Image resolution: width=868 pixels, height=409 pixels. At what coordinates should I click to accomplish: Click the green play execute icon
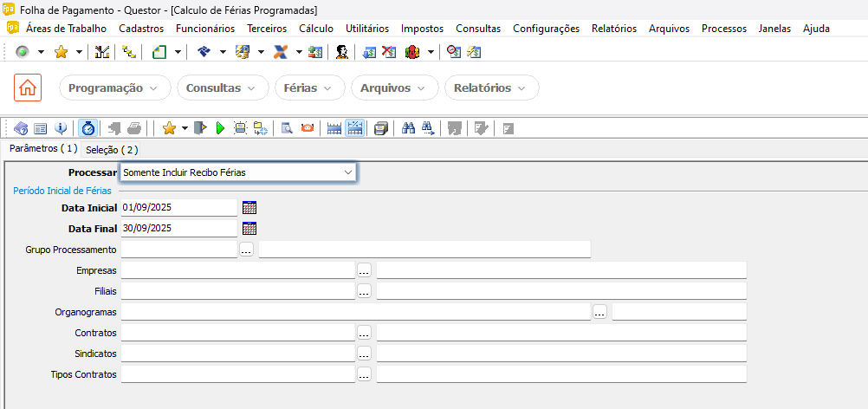pyautogui.click(x=220, y=128)
